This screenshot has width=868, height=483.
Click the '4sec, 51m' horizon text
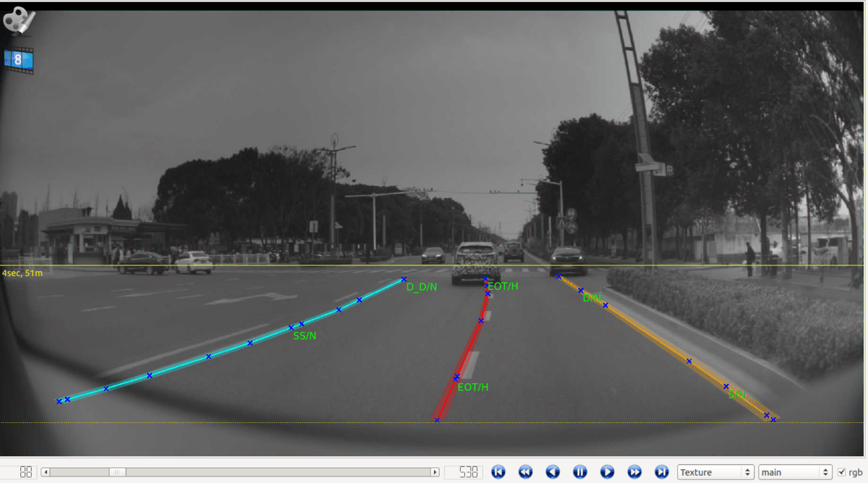click(x=22, y=273)
